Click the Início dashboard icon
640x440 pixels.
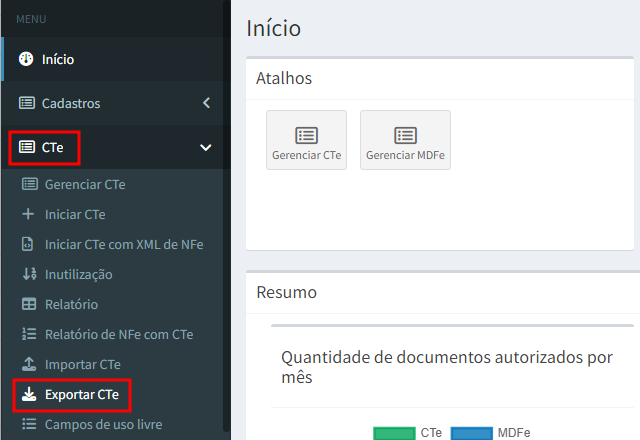point(27,59)
